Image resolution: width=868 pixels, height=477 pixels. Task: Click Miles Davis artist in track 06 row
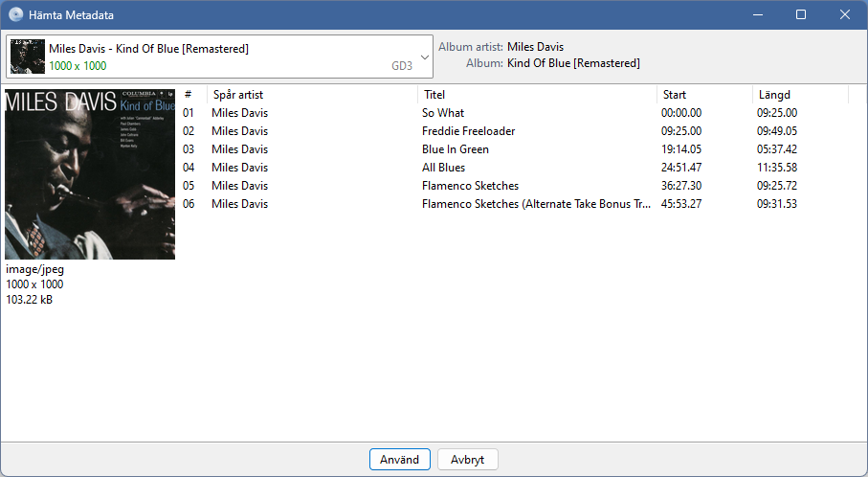click(239, 204)
